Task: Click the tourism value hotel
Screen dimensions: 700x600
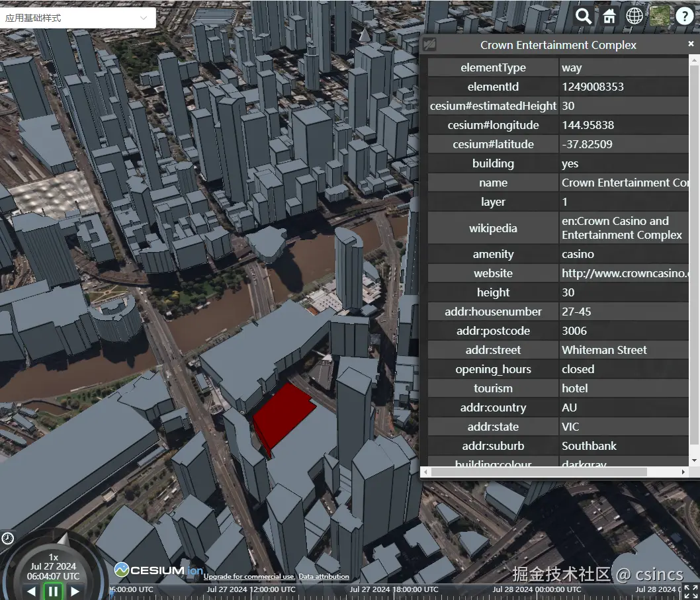Action: [574, 388]
